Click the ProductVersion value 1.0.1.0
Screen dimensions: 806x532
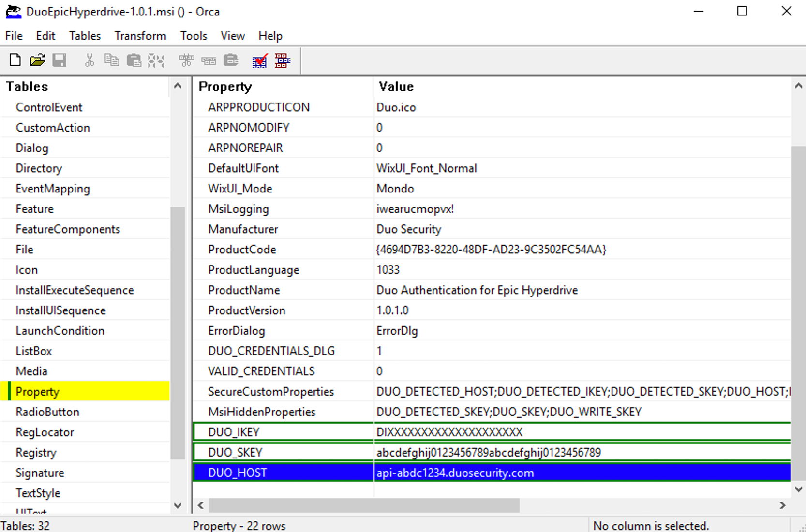point(392,310)
